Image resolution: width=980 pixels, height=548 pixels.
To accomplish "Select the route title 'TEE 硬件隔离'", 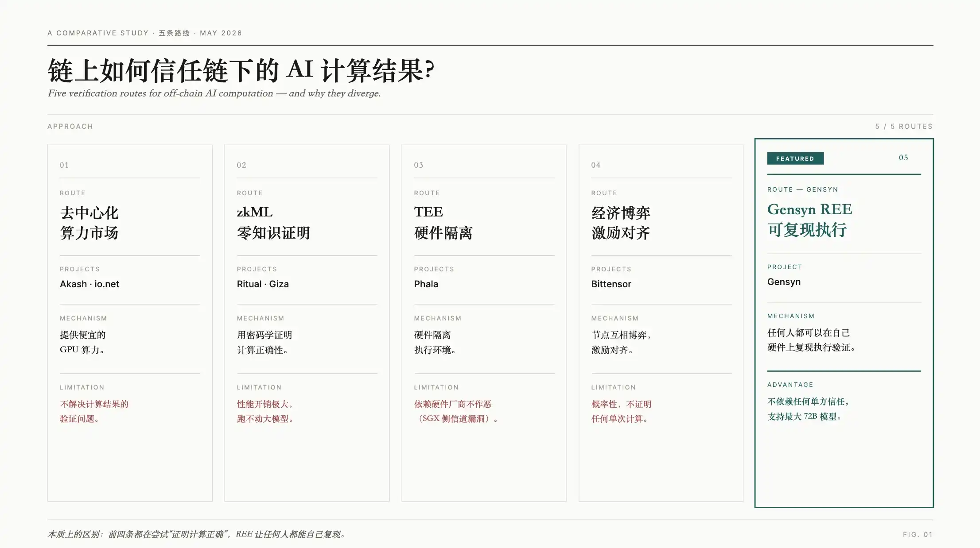I will click(443, 223).
